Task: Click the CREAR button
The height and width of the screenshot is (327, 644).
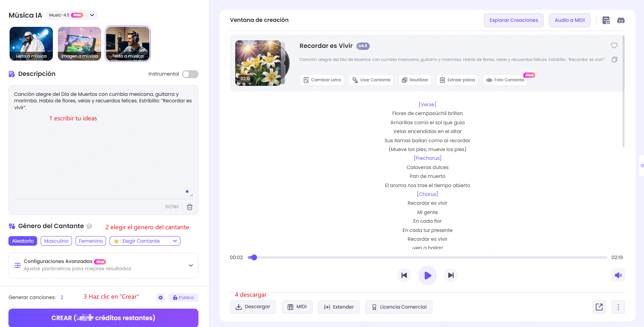Action: 103,318
